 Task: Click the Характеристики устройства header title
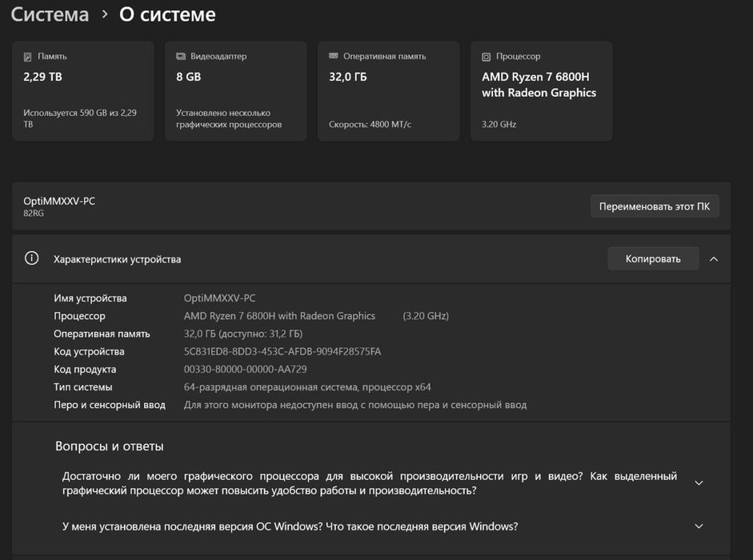tap(117, 259)
